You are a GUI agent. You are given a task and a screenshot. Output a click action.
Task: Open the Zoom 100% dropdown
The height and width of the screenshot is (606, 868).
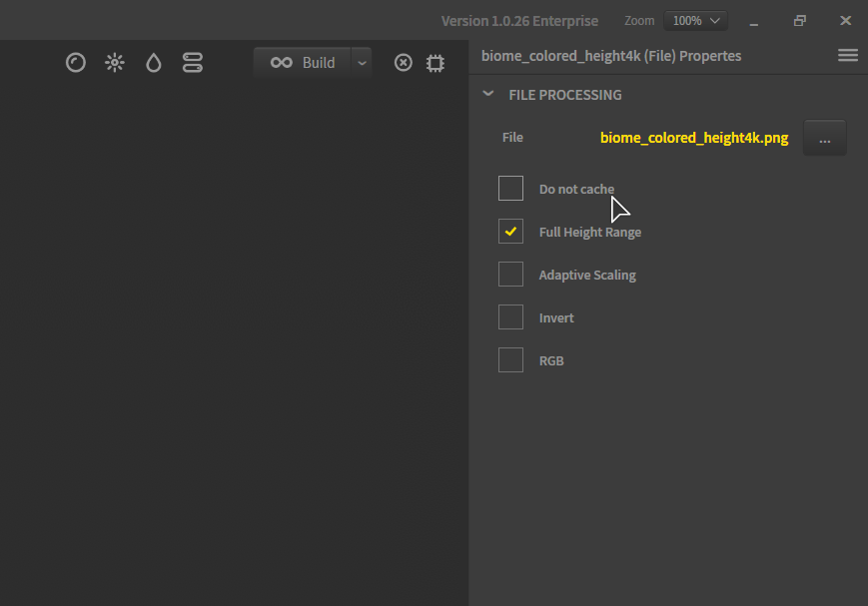(x=695, y=21)
